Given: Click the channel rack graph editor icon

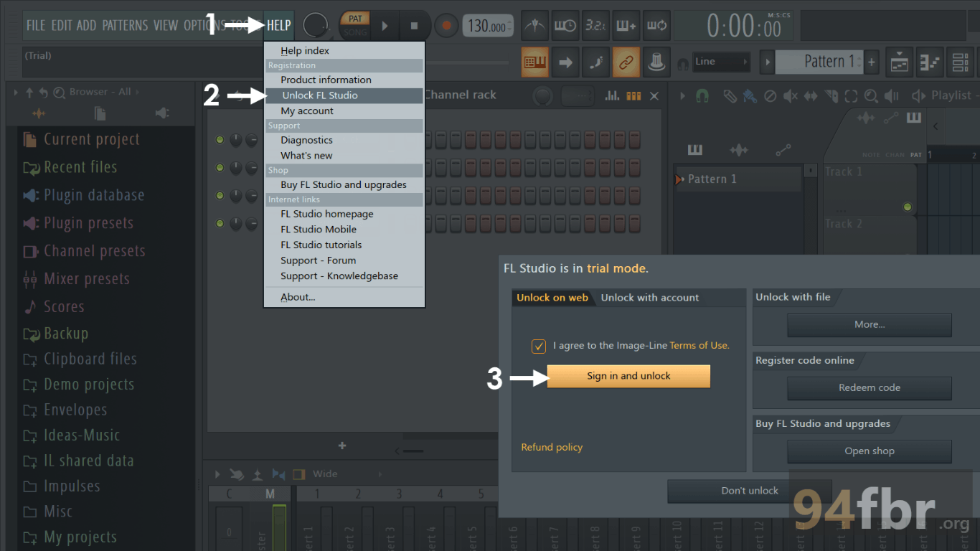Looking at the screenshot, I should [612, 95].
